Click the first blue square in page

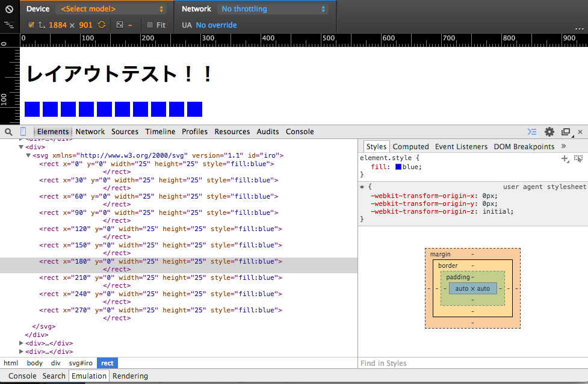click(32, 109)
